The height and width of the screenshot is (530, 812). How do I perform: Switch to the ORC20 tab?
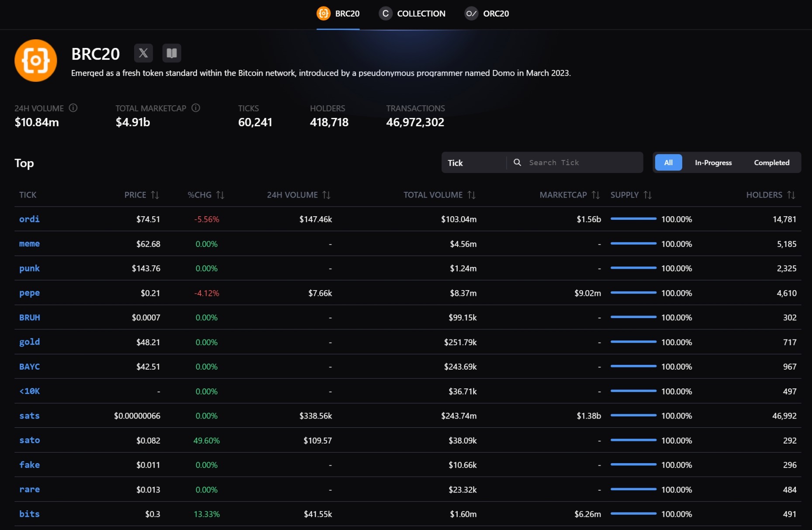tap(487, 14)
